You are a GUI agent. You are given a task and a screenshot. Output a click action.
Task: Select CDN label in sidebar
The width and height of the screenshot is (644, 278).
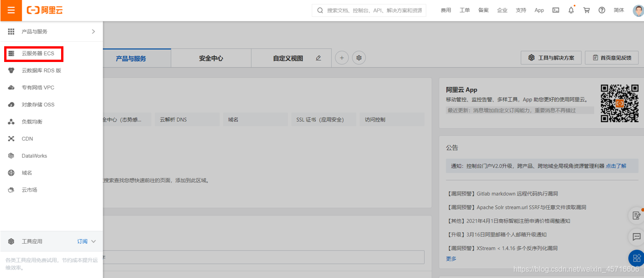(x=27, y=139)
